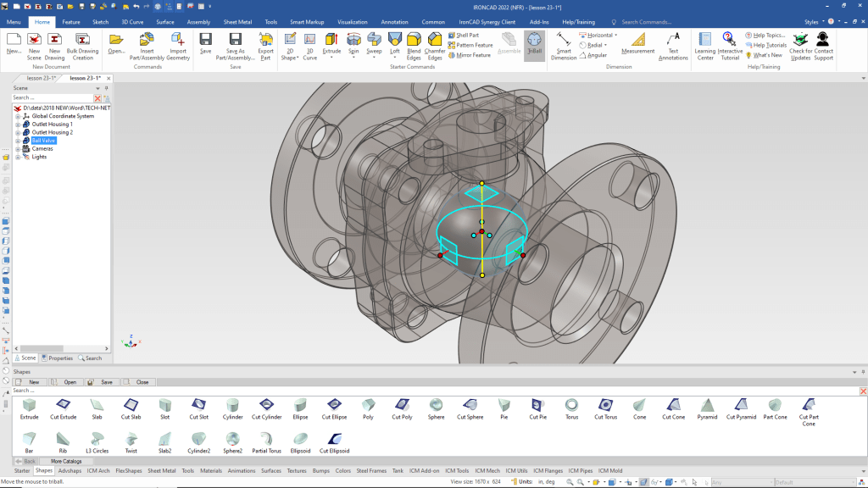Switch to the Sheet Metal ribbon tab

236,21
